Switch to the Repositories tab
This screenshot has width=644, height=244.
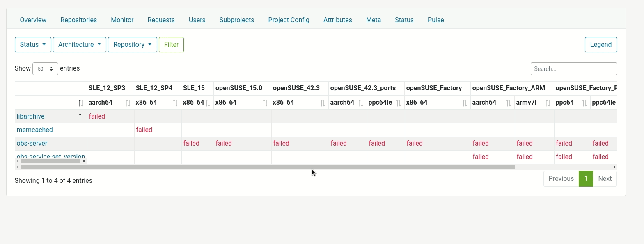[x=78, y=20]
